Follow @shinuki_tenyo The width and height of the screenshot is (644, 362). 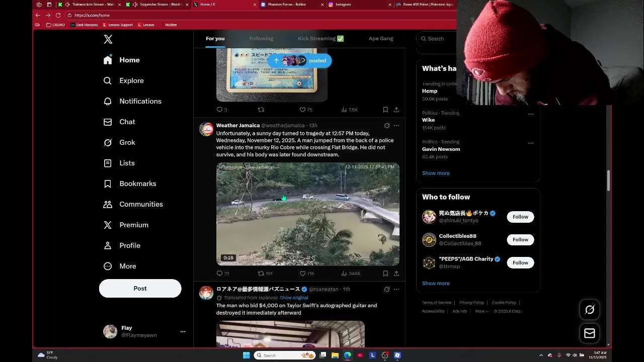[520, 217]
